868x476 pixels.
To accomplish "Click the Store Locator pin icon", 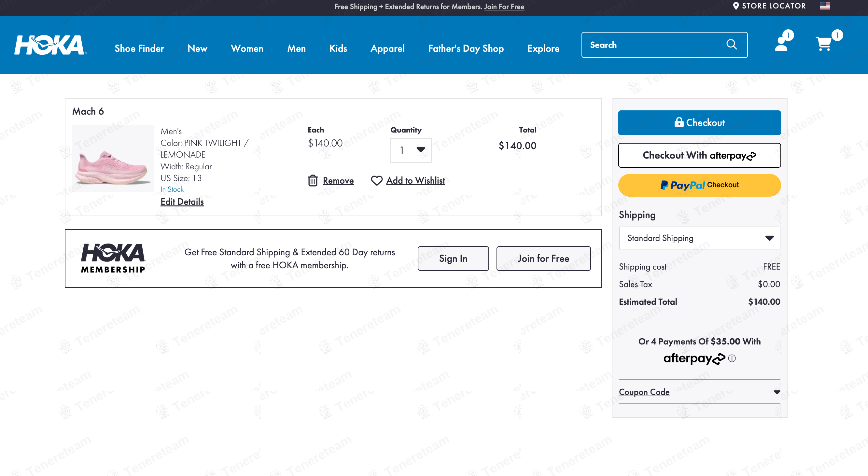I will pyautogui.click(x=736, y=6).
